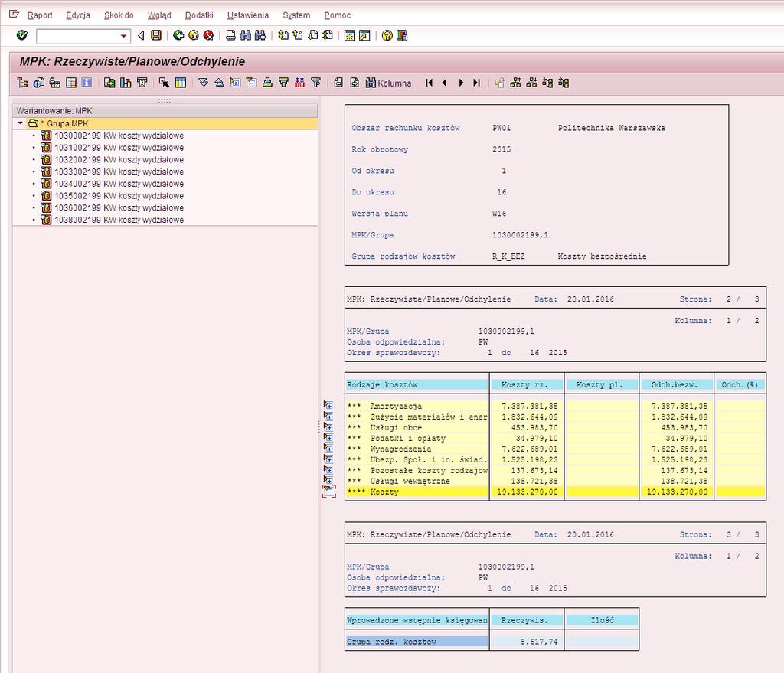Image resolution: width=784 pixels, height=673 pixels.
Task: Open the Raport menu
Action: click(40, 15)
